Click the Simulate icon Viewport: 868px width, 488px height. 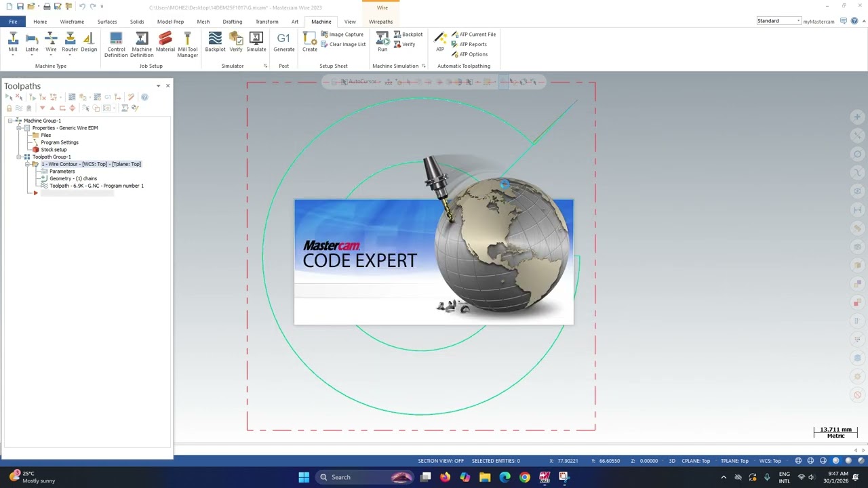(256, 43)
